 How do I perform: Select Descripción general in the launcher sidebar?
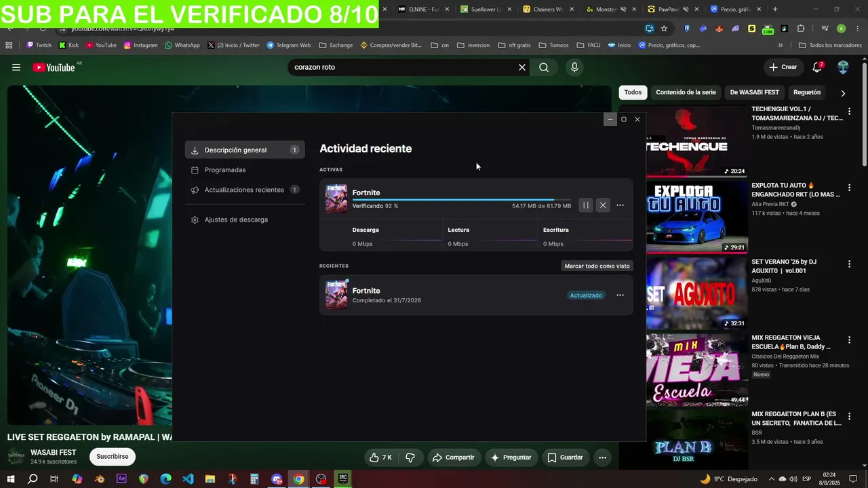[245, 150]
